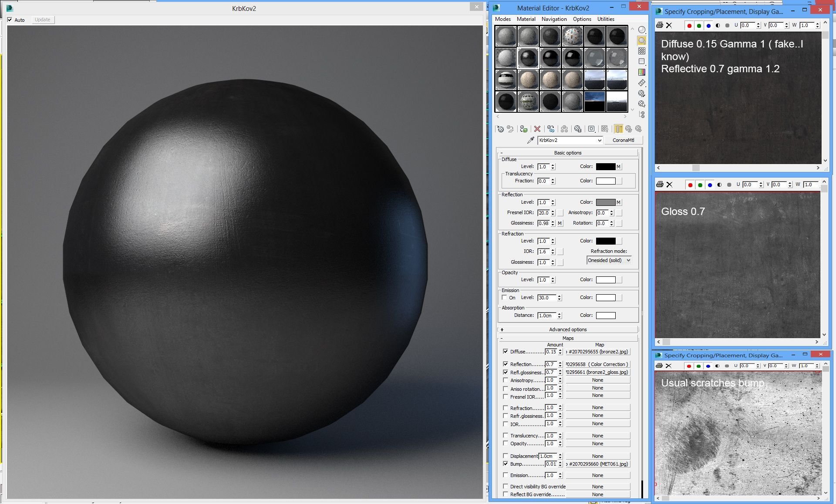Toggle the Backlight icon in side toolbar
This screenshot has width=836, height=504.
pos(642,40)
